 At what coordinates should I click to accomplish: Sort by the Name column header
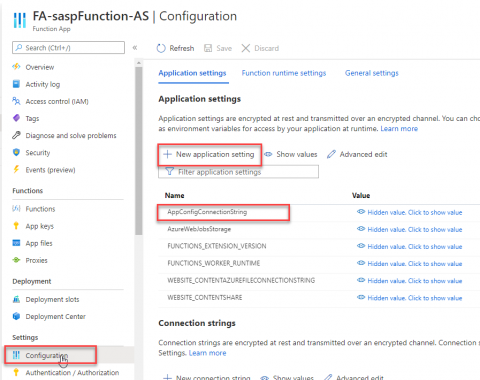[174, 195]
